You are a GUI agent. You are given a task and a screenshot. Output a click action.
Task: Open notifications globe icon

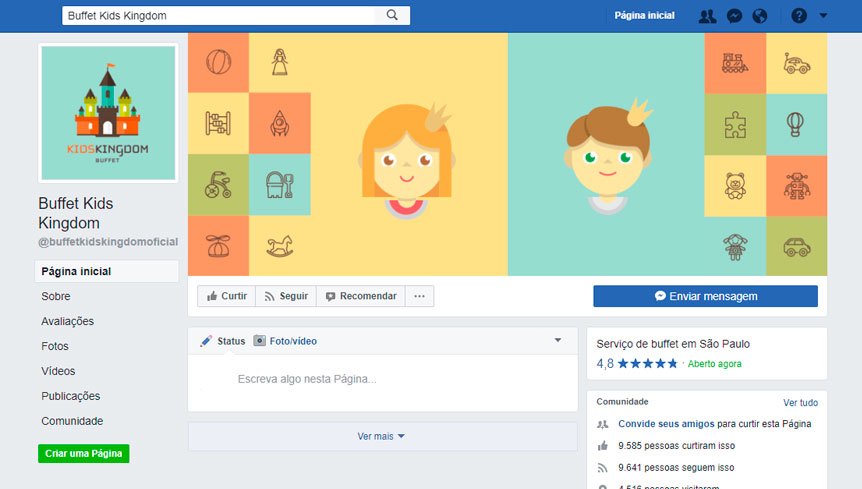pos(759,16)
